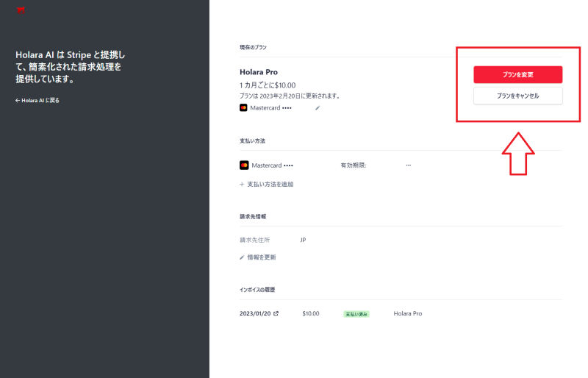Image resolution: width=588 pixels, height=378 pixels.
Task: Open the three-dot menu for Mastercard row
Action: [409, 165]
